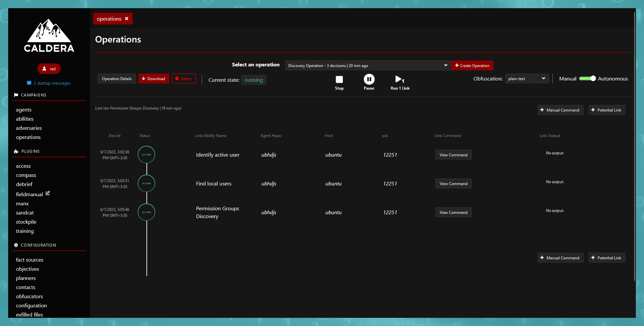
Task: Open adversaries in the sidebar
Action: click(x=29, y=128)
